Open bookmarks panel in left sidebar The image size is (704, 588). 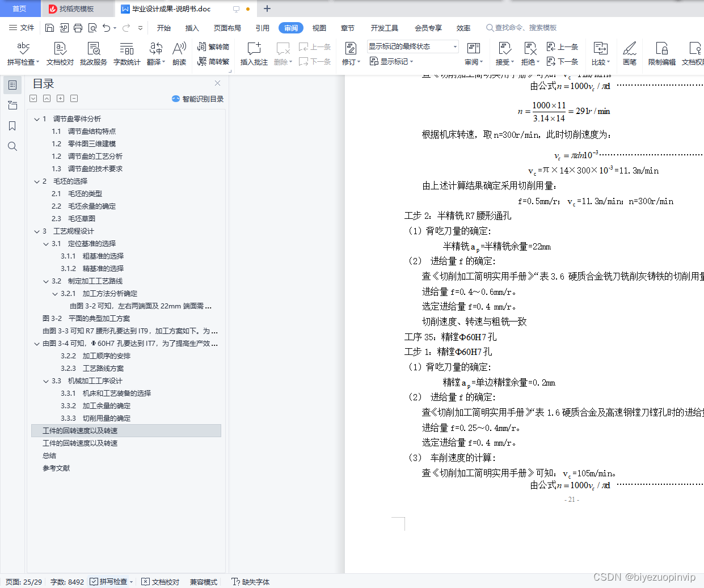tap(12, 126)
